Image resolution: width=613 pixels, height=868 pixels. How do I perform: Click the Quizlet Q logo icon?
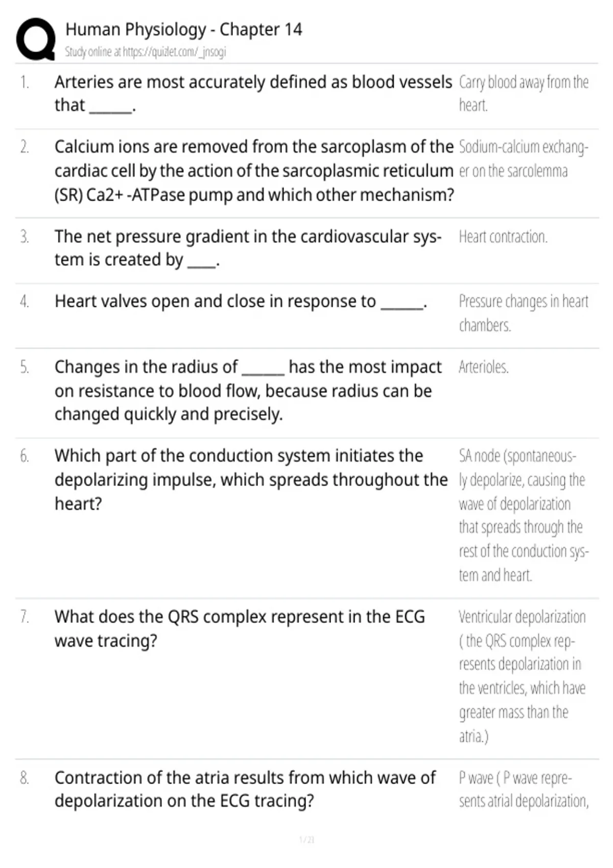point(36,40)
